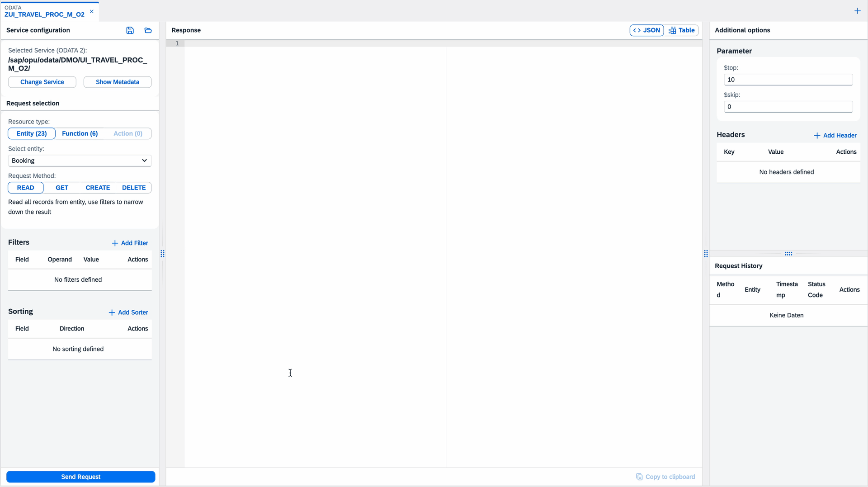Click the Status Code column header
This screenshot has height=487, width=868.
(x=816, y=289)
